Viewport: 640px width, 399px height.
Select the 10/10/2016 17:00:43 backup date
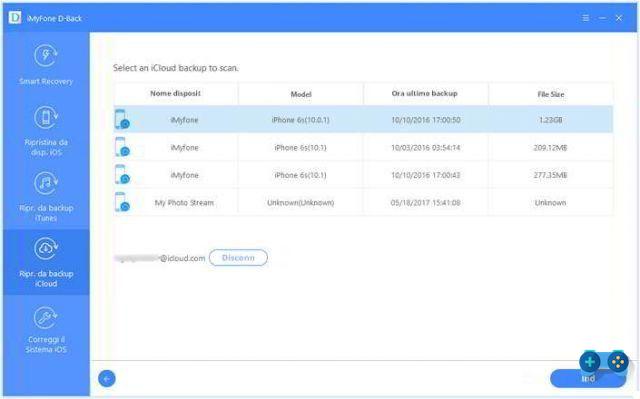426,175
